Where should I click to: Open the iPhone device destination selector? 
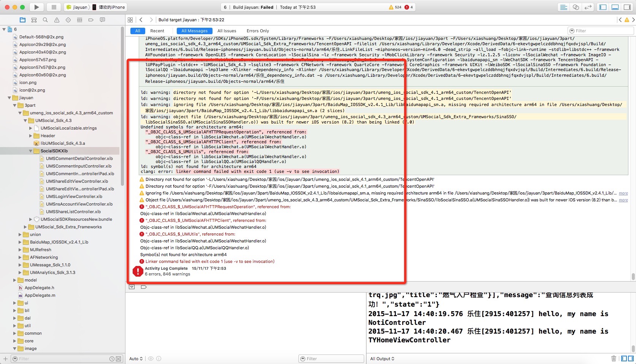point(109,7)
